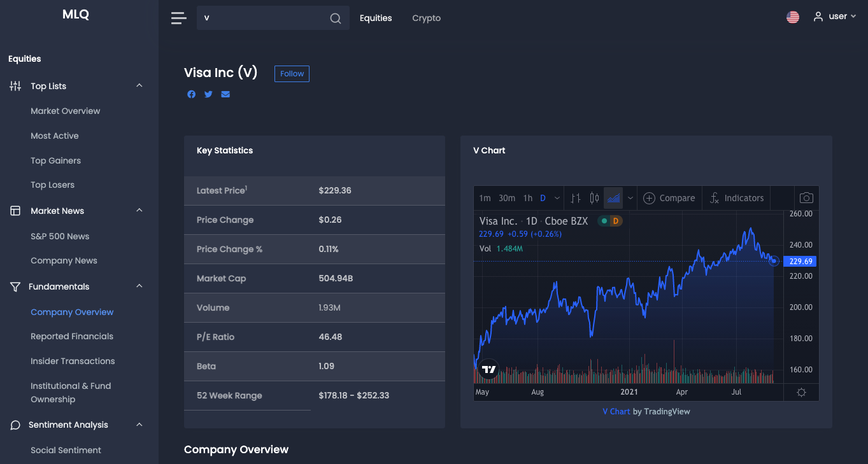Open Social Sentiment page
This screenshot has width=868, height=464.
click(66, 450)
